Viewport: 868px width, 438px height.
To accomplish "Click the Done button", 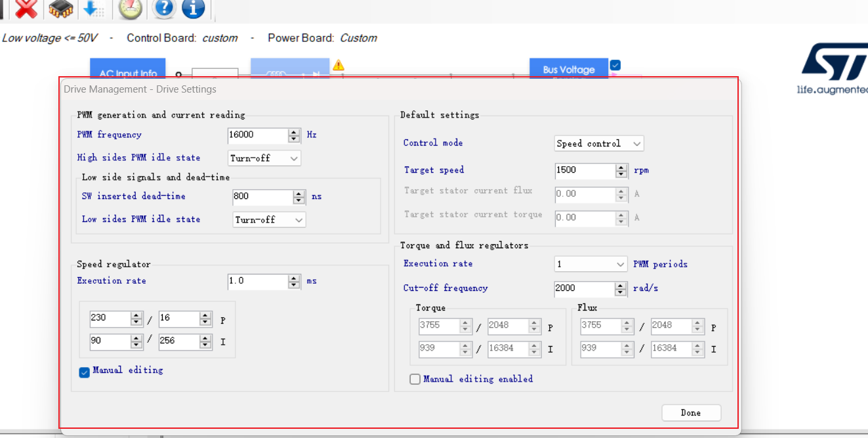I will click(x=691, y=412).
